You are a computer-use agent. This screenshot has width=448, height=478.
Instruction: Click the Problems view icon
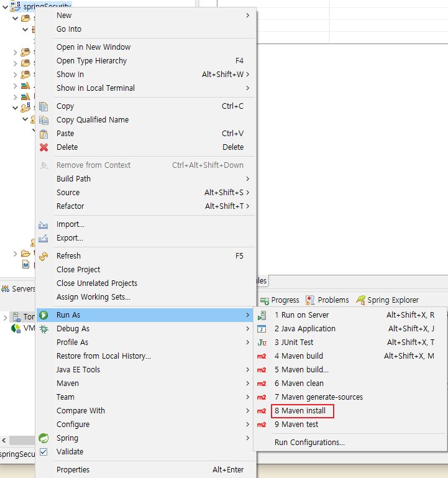[310, 300]
